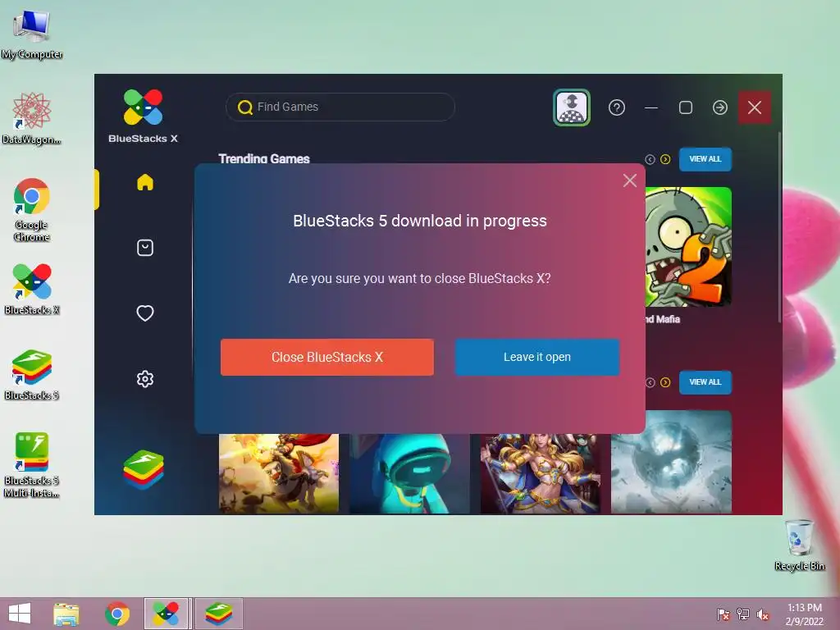The height and width of the screenshot is (630, 840).
Task: Switch to BlueStacks 5 taskbar button
Action: point(218,614)
